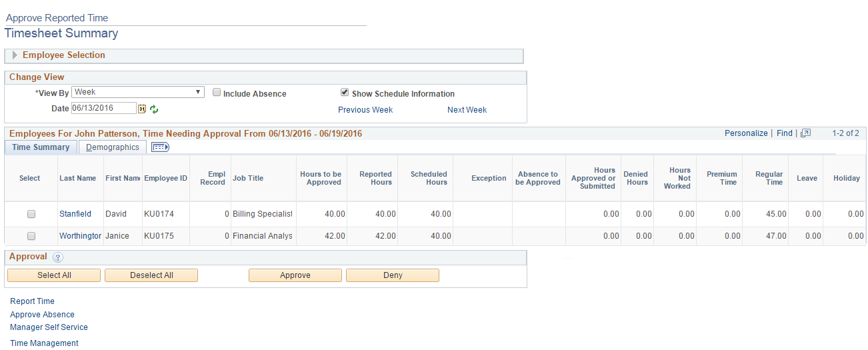This screenshot has height=350, width=868.
Task: Click the Absence to be Approved column header
Action: 538,178
